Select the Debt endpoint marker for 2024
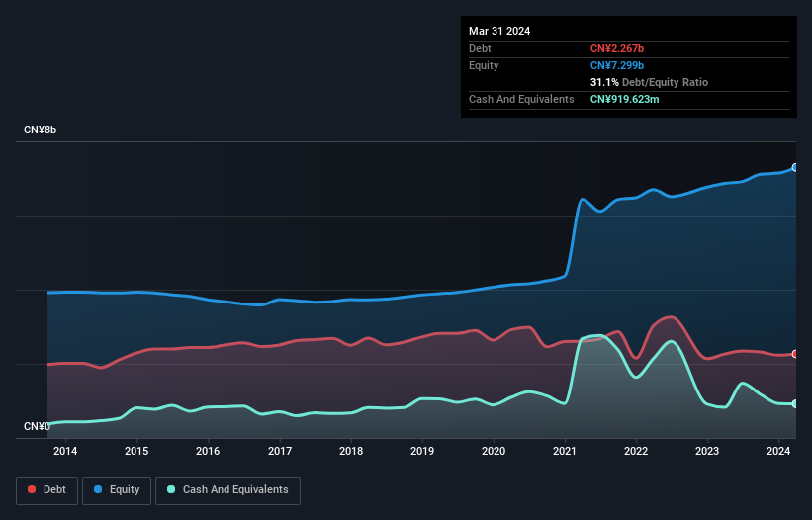This screenshot has height=520, width=812. coord(795,354)
